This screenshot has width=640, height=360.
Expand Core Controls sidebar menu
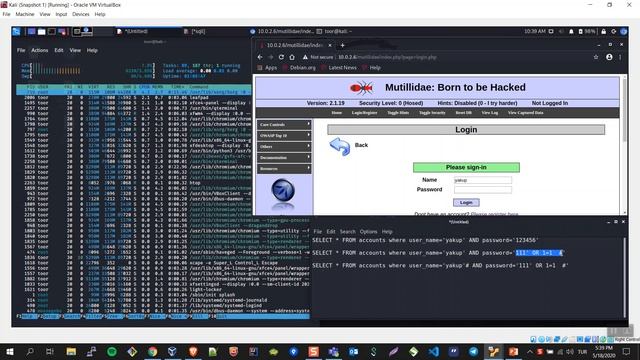(x=284, y=124)
